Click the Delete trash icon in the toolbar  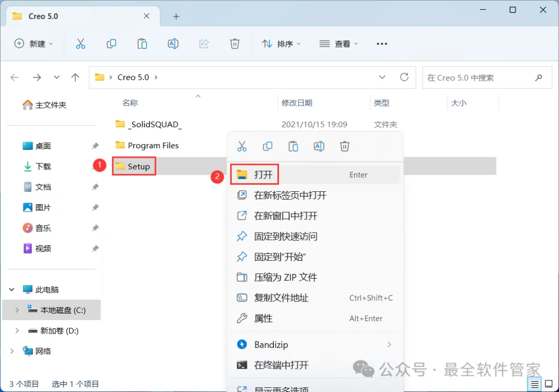(x=234, y=44)
